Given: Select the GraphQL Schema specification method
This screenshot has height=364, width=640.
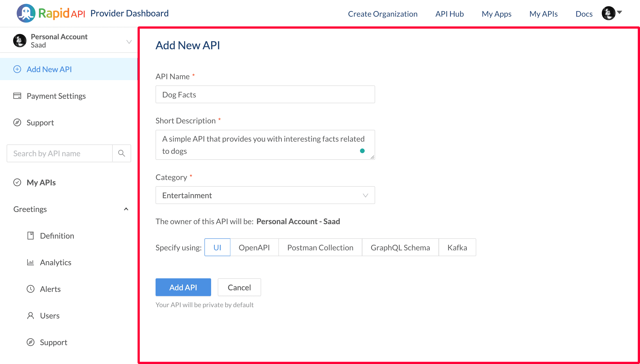Looking at the screenshot, I should tap(400, 247).
